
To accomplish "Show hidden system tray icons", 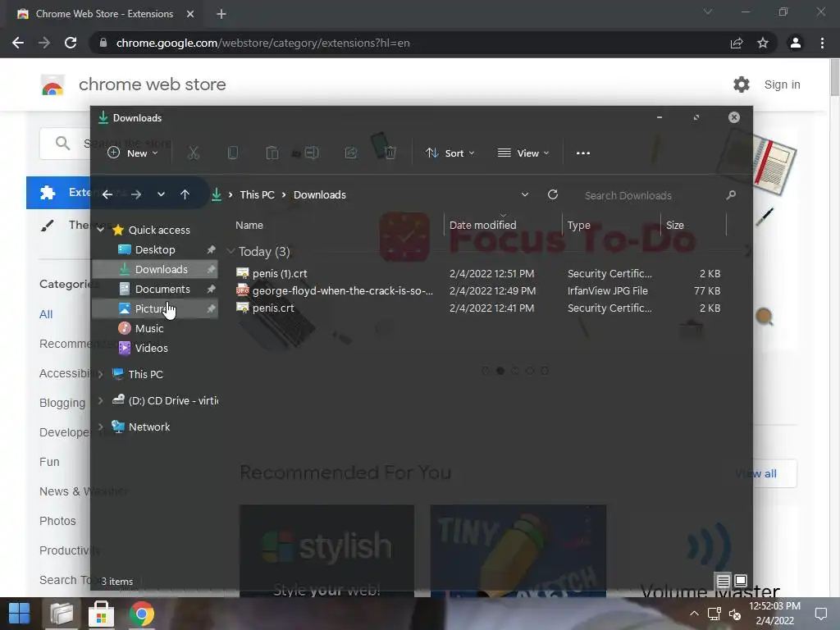I will coord(694,614).
